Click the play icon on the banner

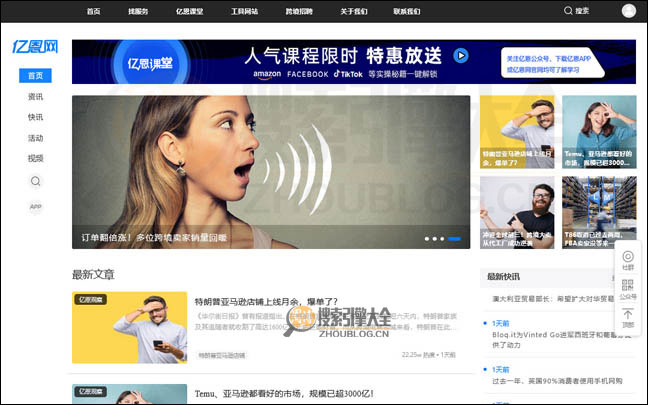pyautogui.click(x=460, y=56)
